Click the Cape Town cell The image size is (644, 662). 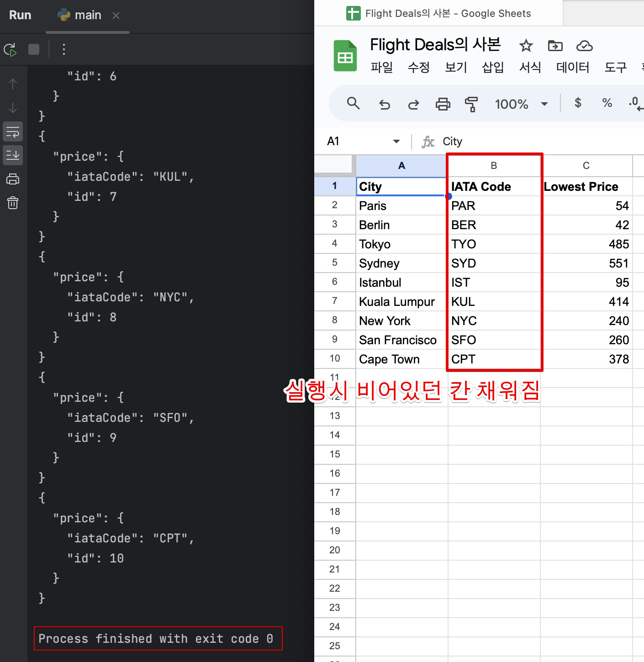pos(401,359)
